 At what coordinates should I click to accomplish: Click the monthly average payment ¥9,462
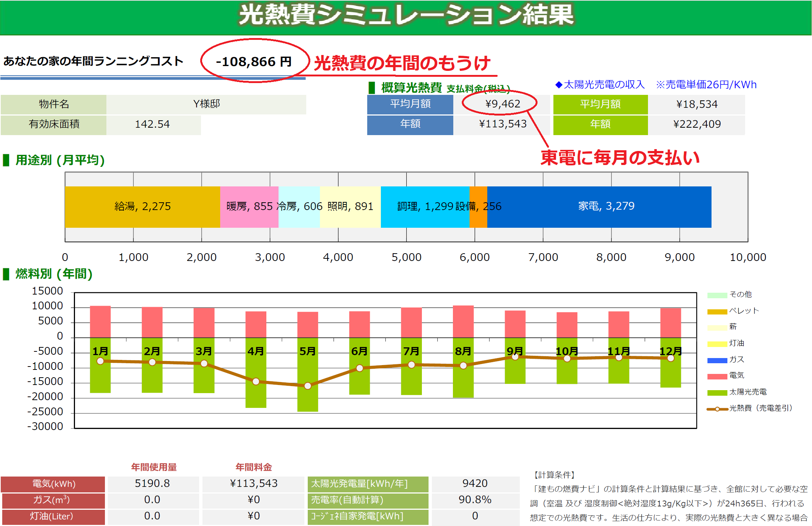click(x=502, y=104)
